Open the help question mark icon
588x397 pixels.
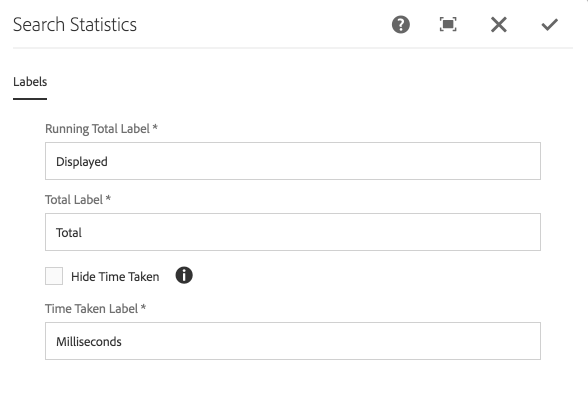coord(400,25)
